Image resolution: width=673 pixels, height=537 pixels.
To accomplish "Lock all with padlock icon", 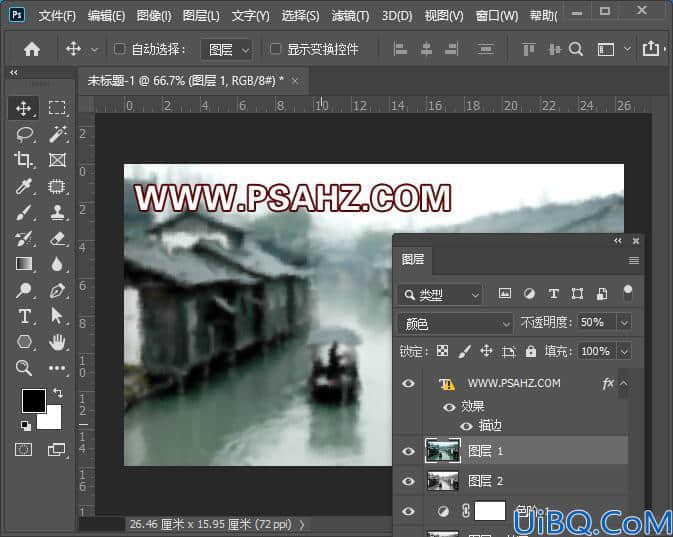I will [531, 351].
